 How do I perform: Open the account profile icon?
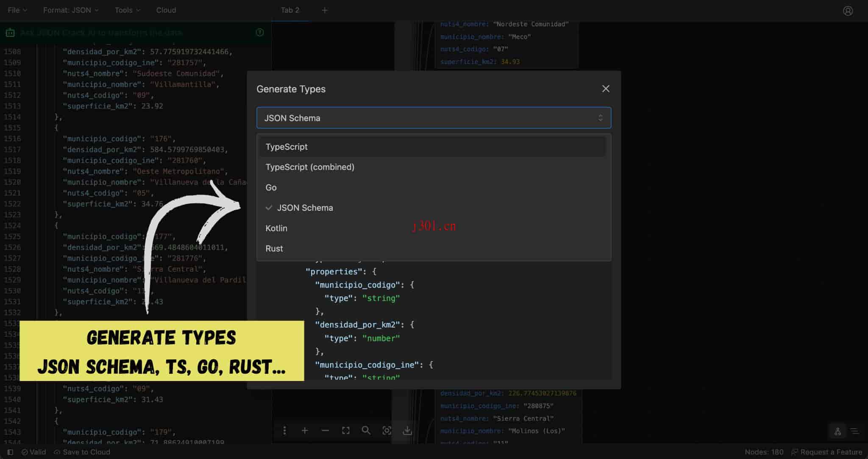848,10
